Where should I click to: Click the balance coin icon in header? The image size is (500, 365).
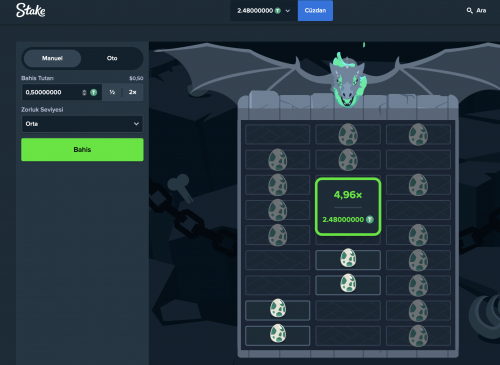(278, 11)
